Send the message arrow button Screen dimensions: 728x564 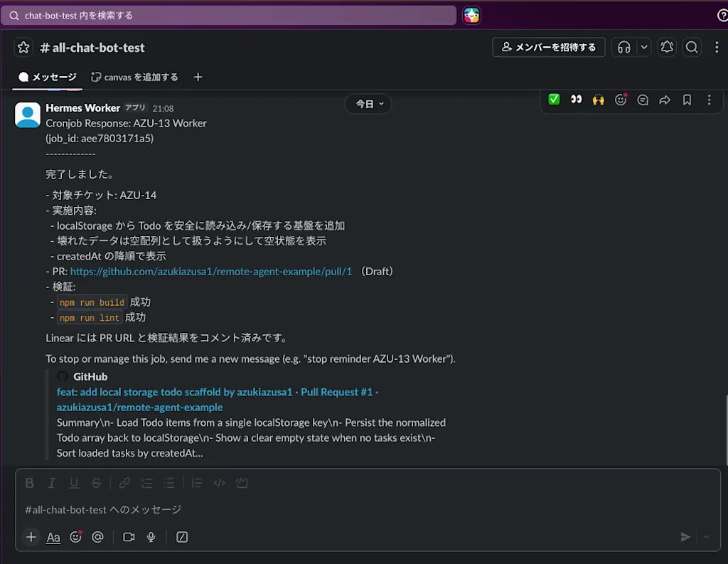pyautogui.click(x=685, y=537)
